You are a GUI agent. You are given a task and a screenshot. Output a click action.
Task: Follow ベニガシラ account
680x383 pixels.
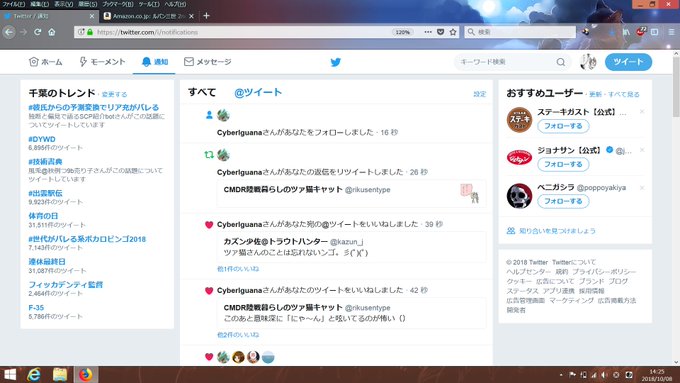click(x=563, y=201)
